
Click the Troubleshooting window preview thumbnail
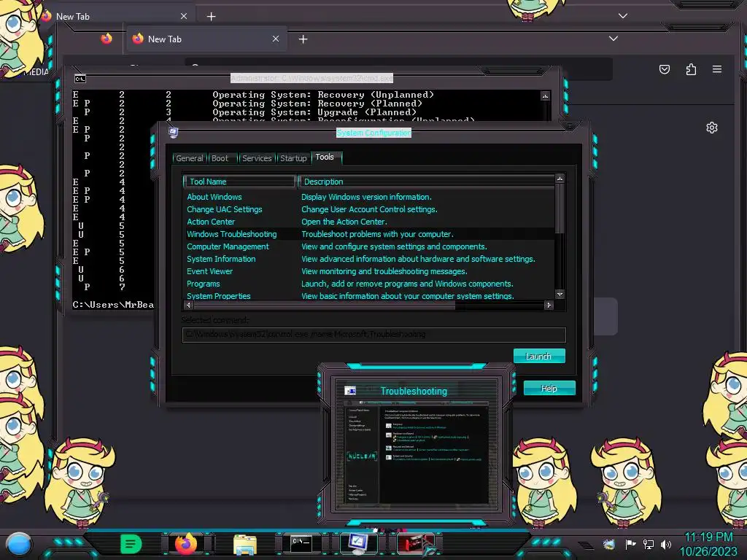coord(415,452)
